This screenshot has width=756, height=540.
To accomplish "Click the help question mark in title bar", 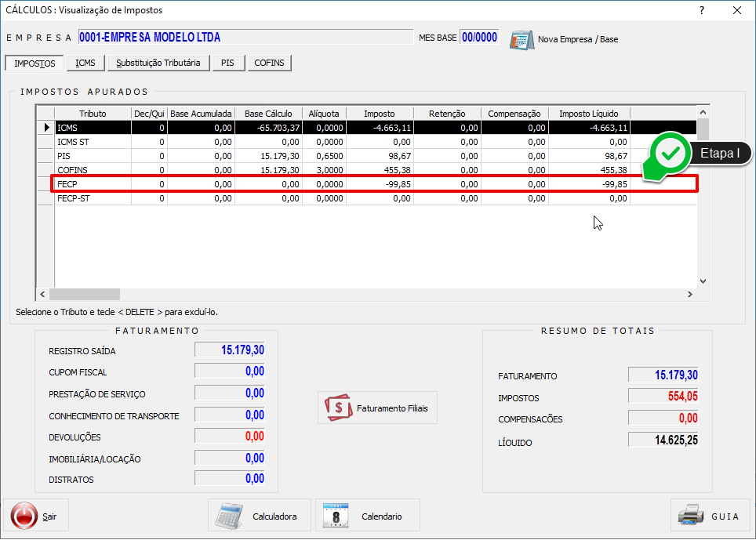I will coord(701,10).
